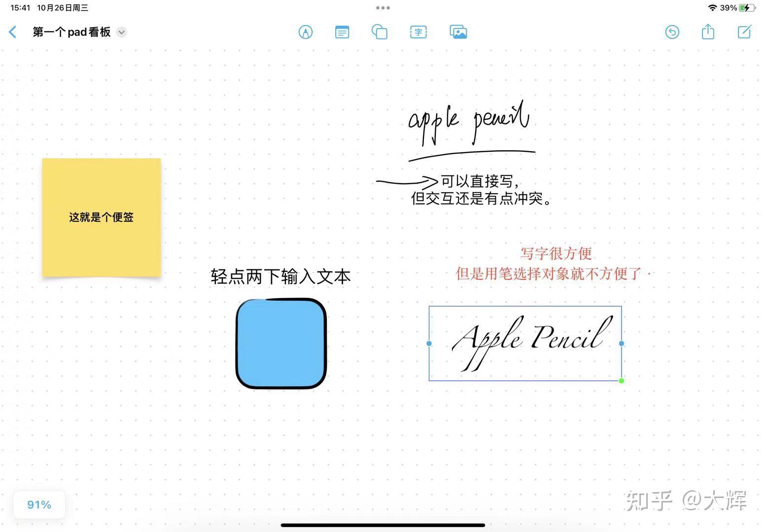Select the yellow sticky note 这就是个便签
The height and width of the screenshot is (532, 766).
click(x=101, y=217)
